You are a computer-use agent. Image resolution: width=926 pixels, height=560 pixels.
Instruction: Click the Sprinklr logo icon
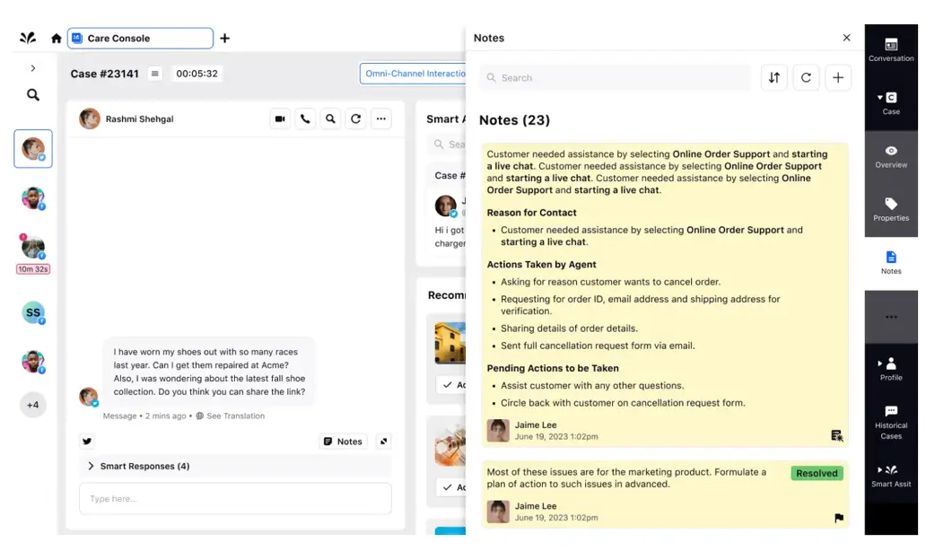[x=28, y=39]
